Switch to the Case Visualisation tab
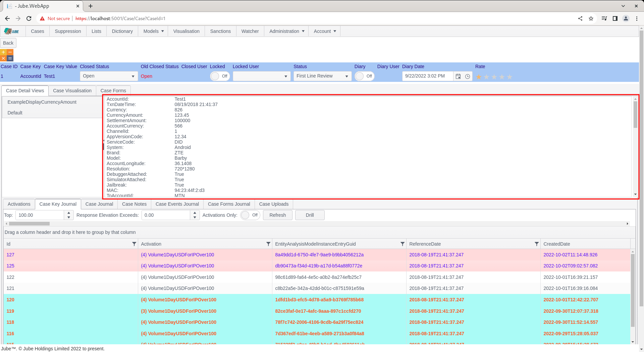 72,91
